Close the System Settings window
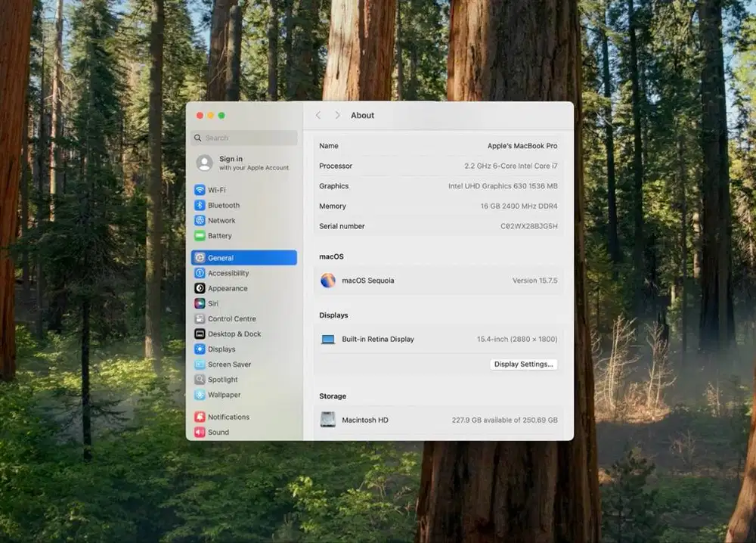 click(200, 115)
